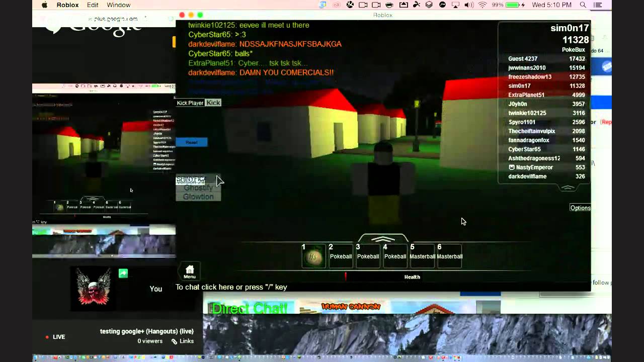Select Ashthedragoness12 in leaderboard
644x362 pixels.
click(x=546, y=158)
